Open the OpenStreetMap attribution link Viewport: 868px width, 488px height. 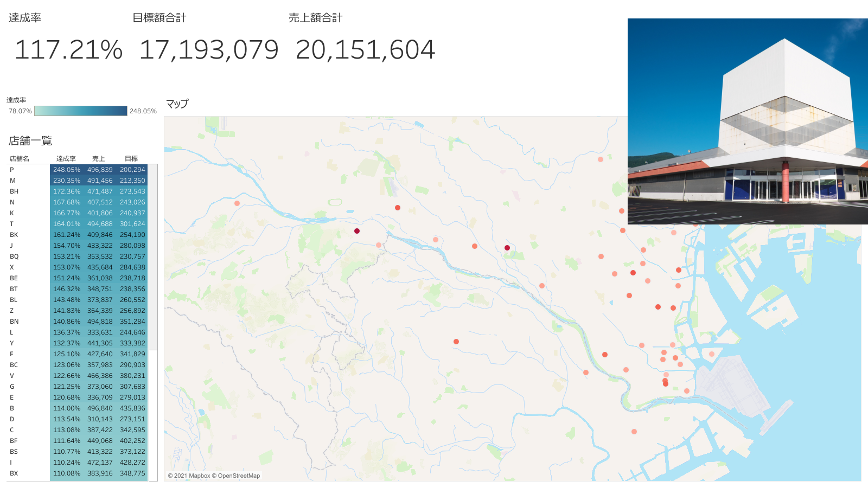coord(239,476)
